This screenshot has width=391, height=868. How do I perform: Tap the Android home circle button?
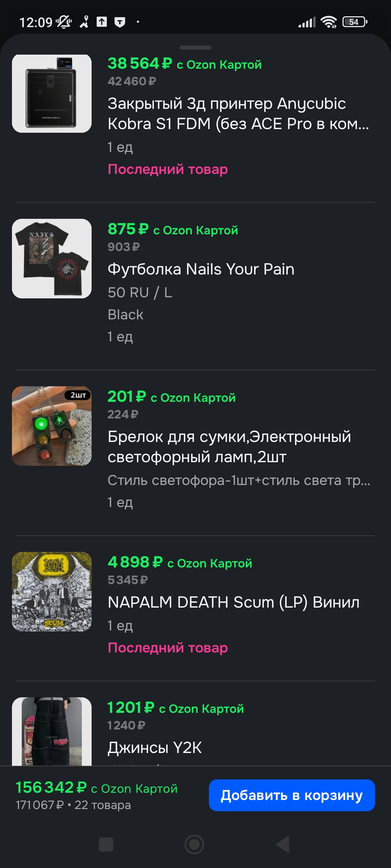194,844
